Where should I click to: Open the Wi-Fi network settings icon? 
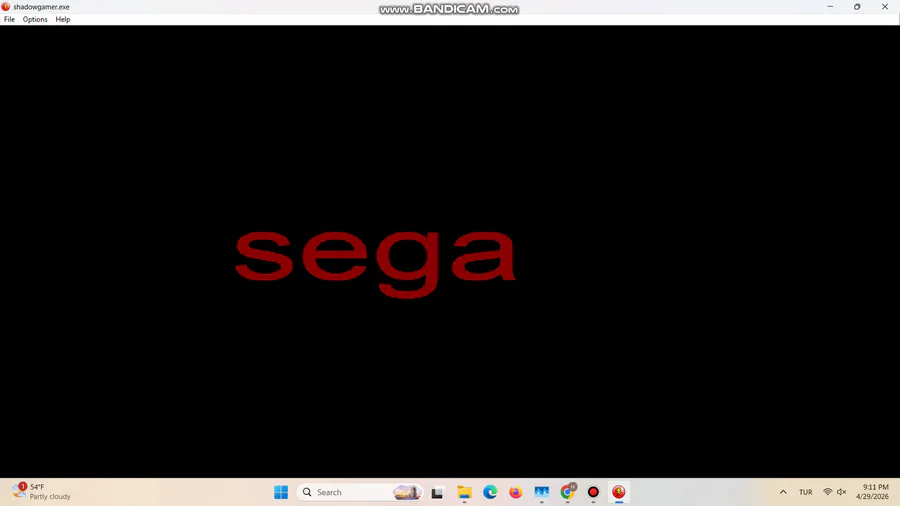pyautogui.click(x=828, y=492)
